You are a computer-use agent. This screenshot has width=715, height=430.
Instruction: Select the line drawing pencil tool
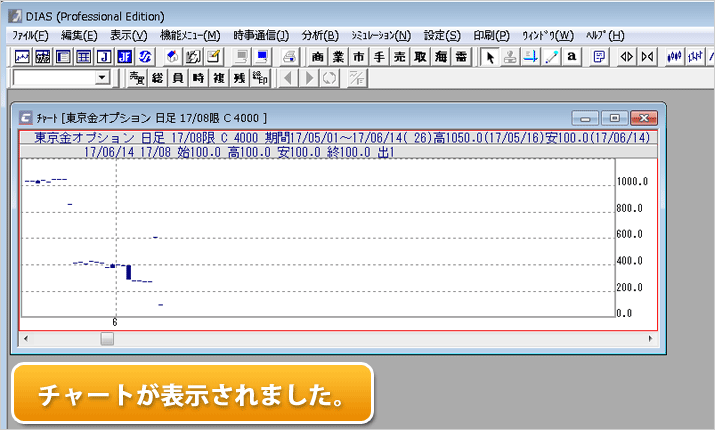[x=551, y=57]
